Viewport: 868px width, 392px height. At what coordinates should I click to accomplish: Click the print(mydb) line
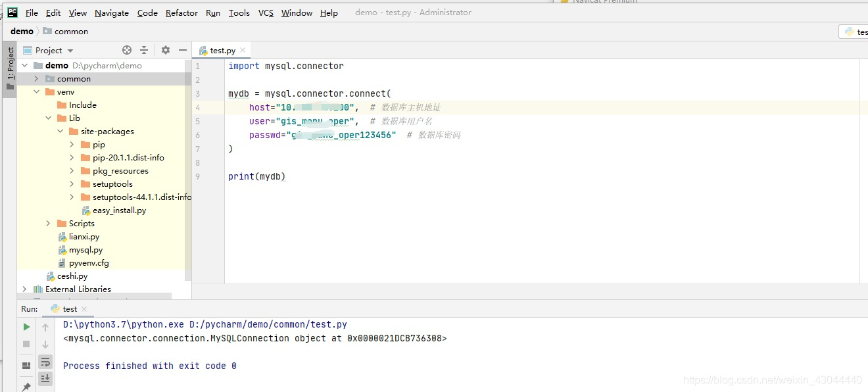pyautogui.click(x=256, y=176)
